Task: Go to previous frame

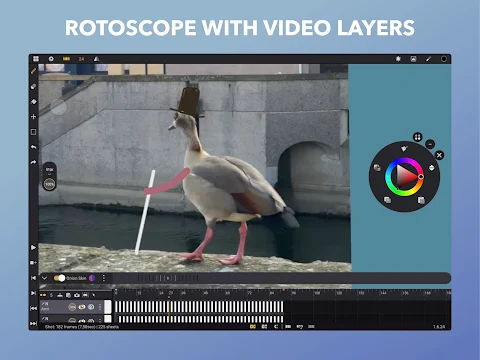Action: click(33, 278)
